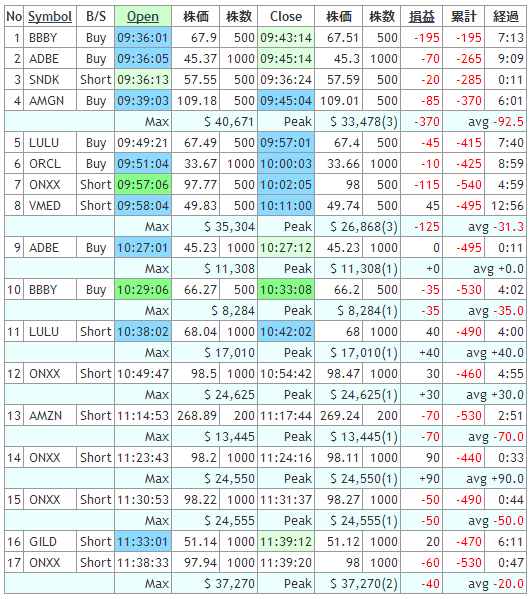The height and width of the screenshot is (599, 530).
Task: Click avg -20.0 summary
Action: coord(496,584)
